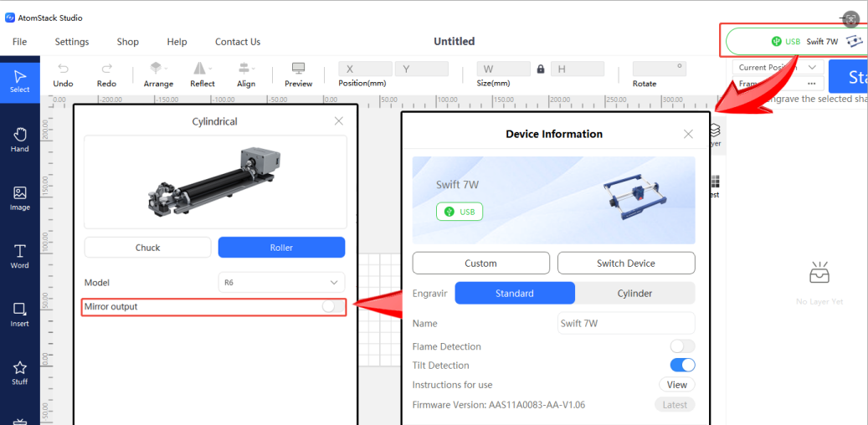Enable the Flame Detection switch
The image size is (868, 425).
pyautogui.click(x=682, y=346)
